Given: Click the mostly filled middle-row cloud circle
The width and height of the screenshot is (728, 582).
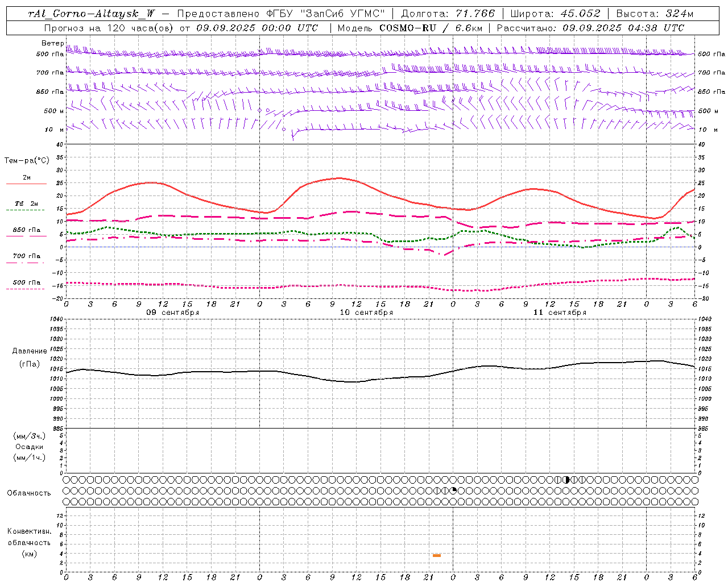Looking at the screenshot, I should [453, 490].
